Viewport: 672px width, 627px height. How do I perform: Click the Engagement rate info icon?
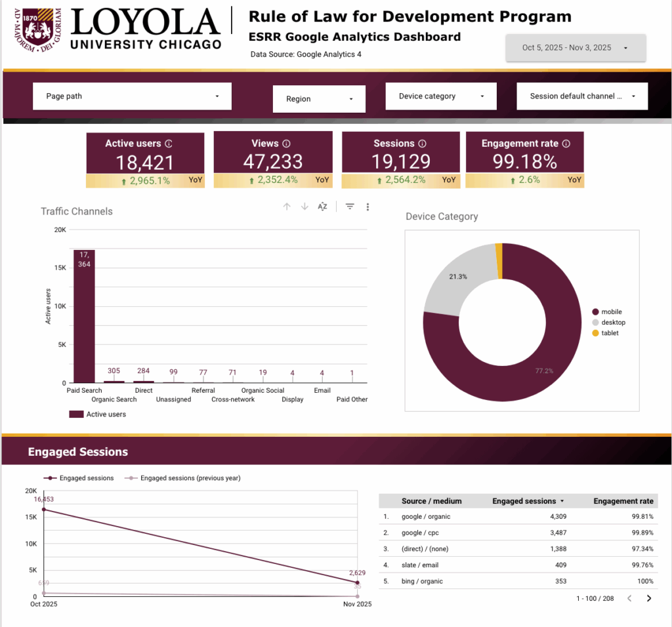click(x=566, y=144)
